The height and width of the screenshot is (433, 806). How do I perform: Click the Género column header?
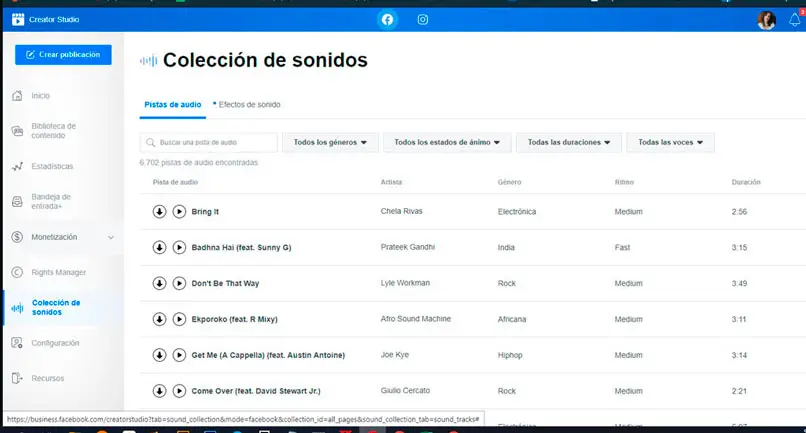coord(509,182)
